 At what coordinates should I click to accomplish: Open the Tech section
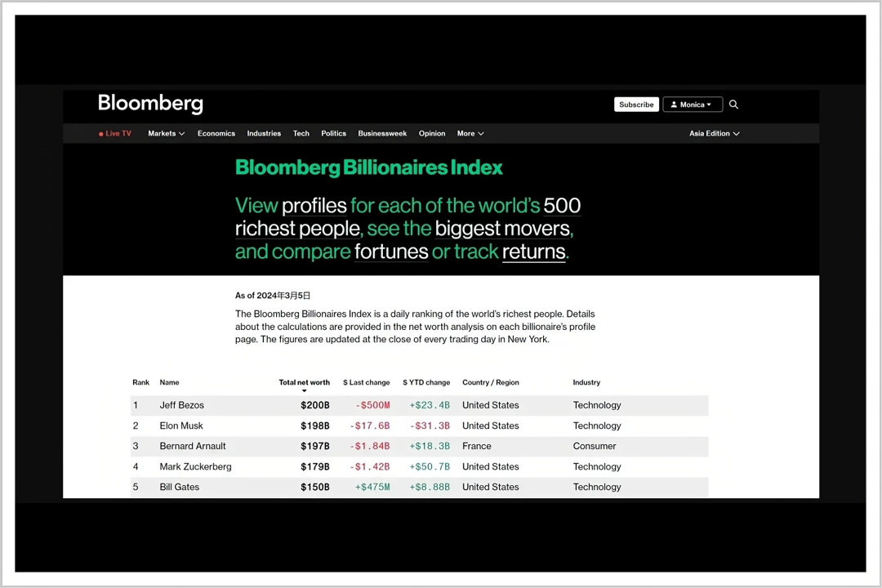pyautogui.click(x=301, y=133)
